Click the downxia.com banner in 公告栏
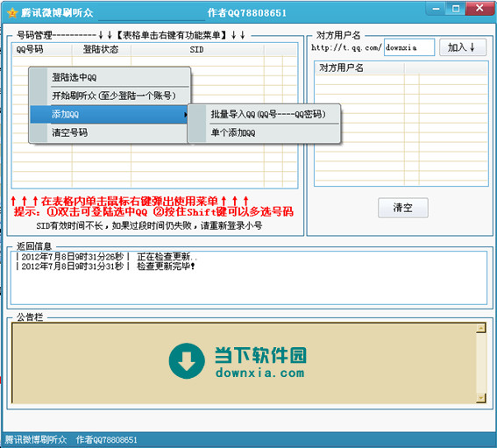 click(238, 361)
